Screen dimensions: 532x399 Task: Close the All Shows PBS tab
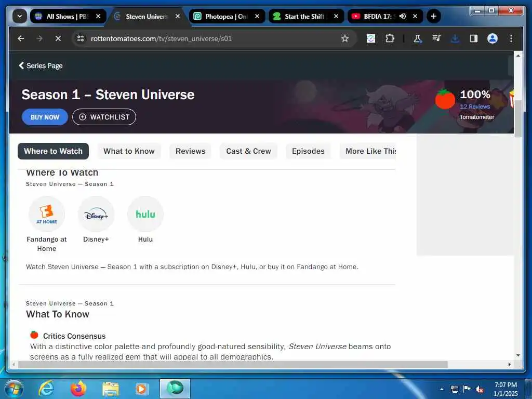click(x=98, y=16)
